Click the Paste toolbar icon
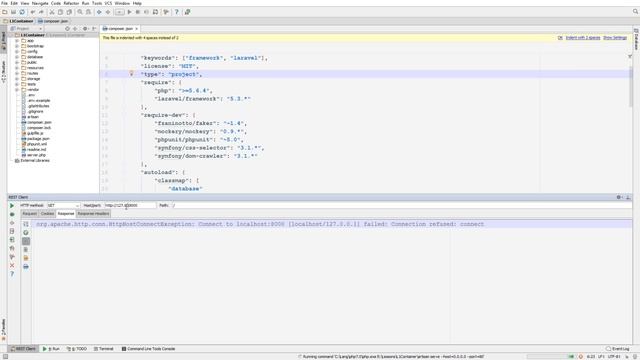 click(69, 12)
